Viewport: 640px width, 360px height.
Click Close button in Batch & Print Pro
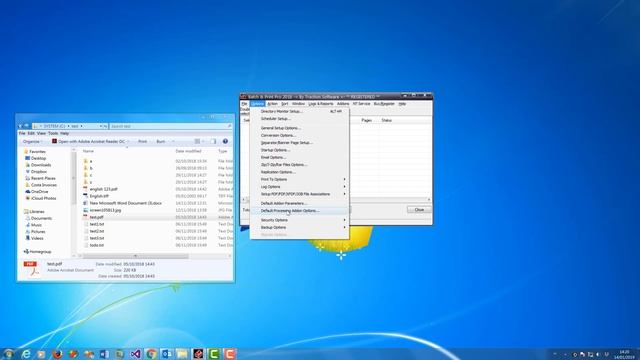(419, 209)
